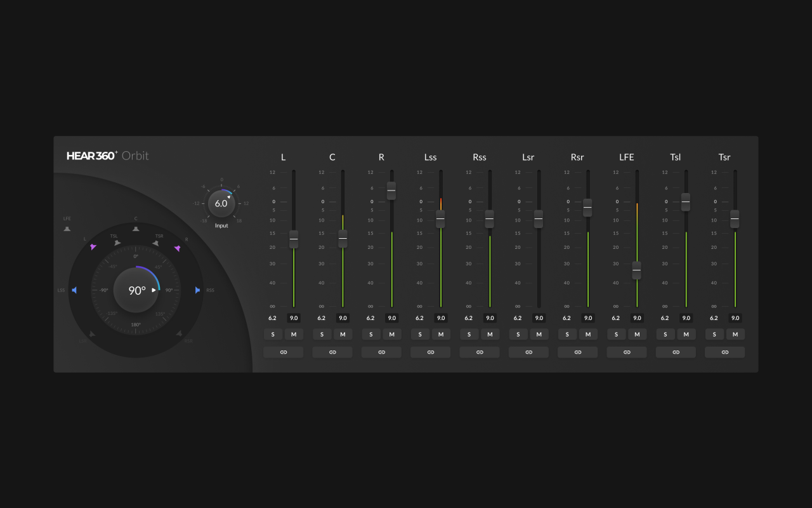812x508 pixels.
Task: Select the purple R speaker icon on the panner
Action: [178, 248]
